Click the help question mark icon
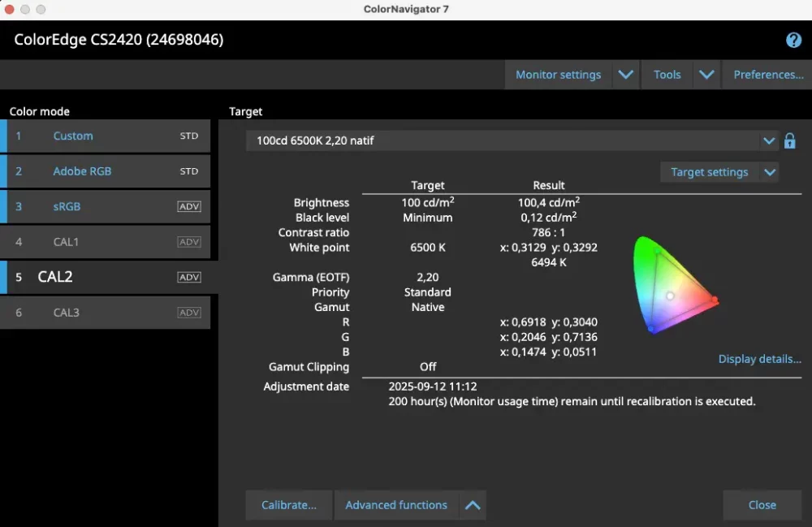The height and width of the screenshot is (527, 812). click(793, 41)
